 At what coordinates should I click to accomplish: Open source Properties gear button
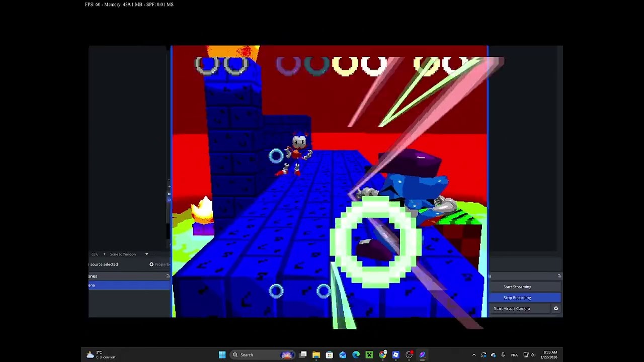(159, 264)
